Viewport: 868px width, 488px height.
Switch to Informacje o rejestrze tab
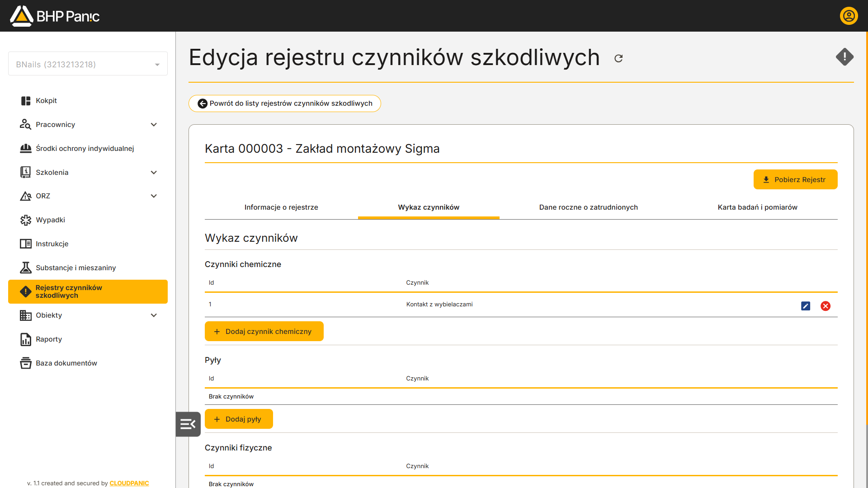281,207
